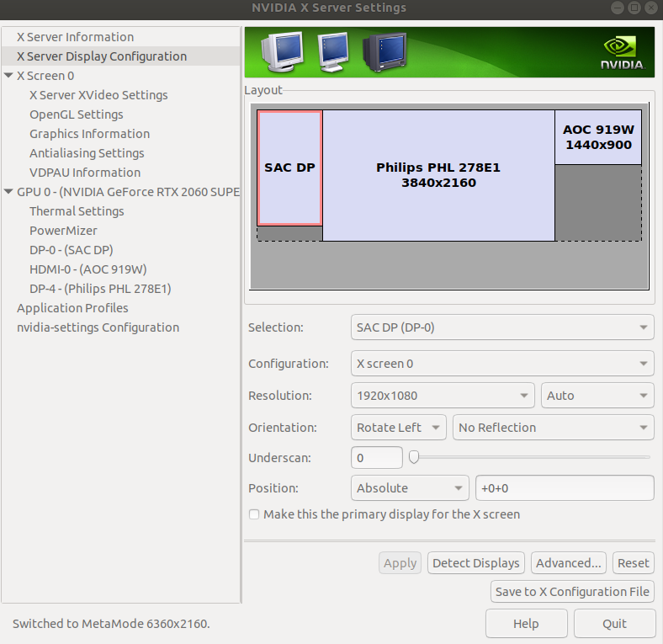Screen dimensions: 663x644
Task: Minimize the NVIDIA X Server Settings window
Action: [x=618, y=8]
